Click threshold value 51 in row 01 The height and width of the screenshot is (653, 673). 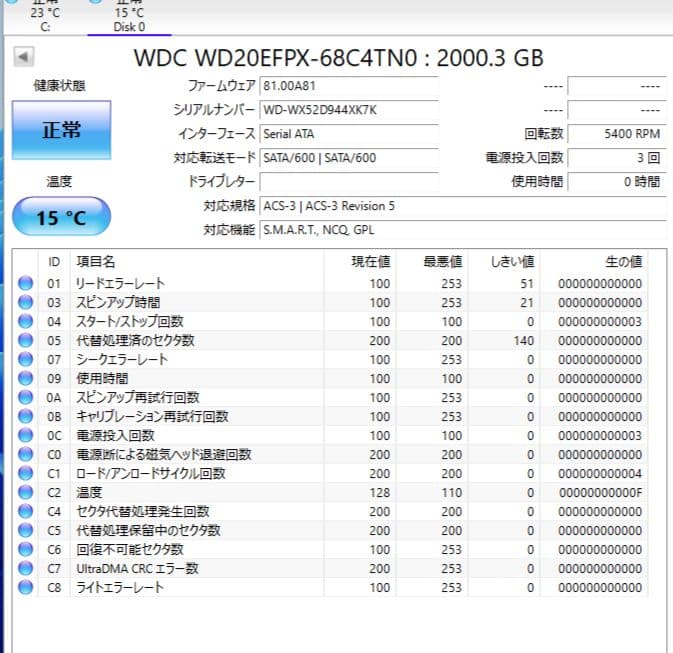527,283
